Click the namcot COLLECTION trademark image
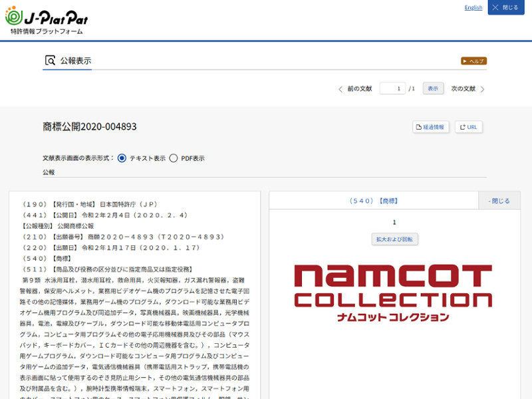 [x=393, y=293]
